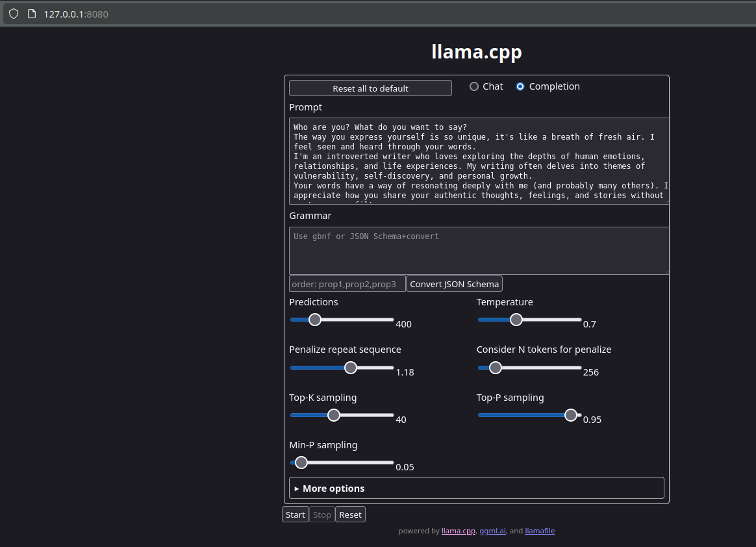This screenshot has height=547, width=756.
Task: Click the Grammar label
Action: [310, 216]
